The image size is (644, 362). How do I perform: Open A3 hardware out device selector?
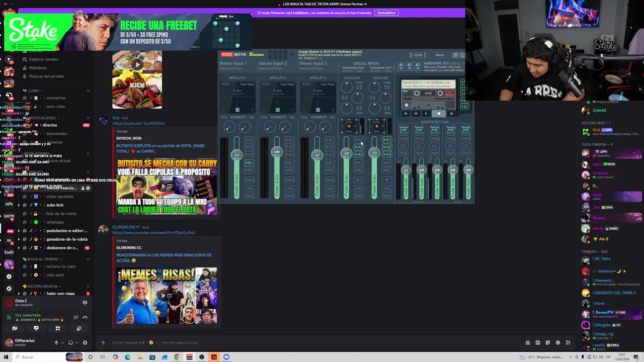tap(417, 65)
